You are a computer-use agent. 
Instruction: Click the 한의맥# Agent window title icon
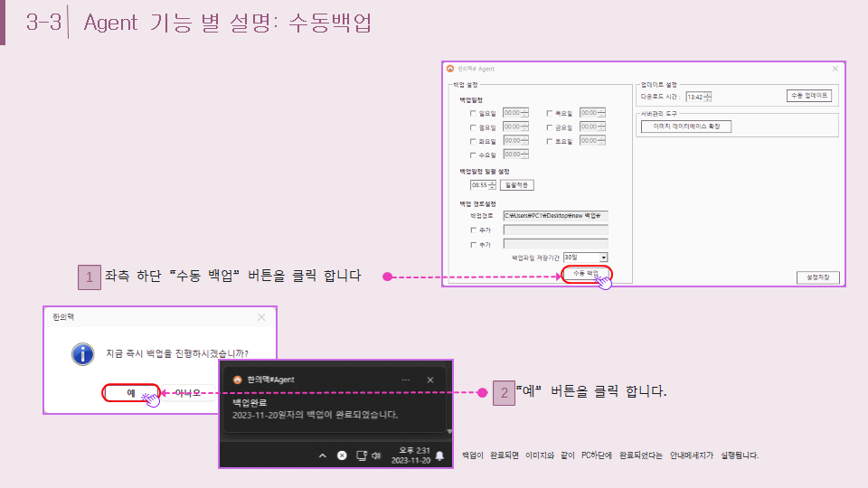(x=450, y=69)
